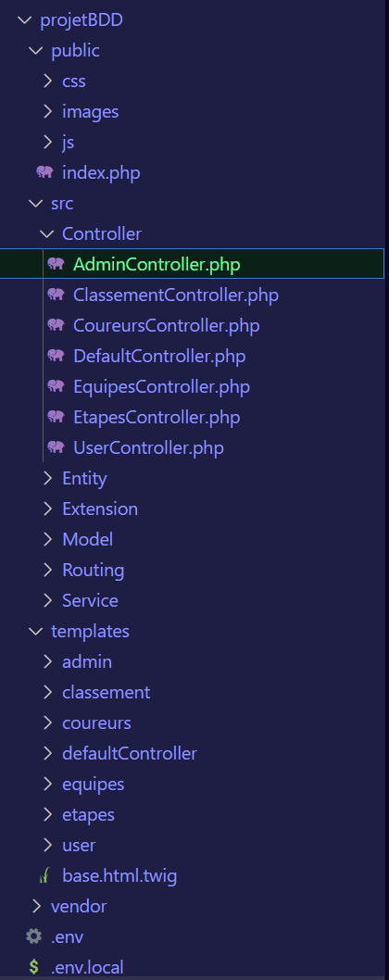Open DefaultController.php file
Image resolution: width=389 pixels, height=980 pixels.
[x=159, y=356]
